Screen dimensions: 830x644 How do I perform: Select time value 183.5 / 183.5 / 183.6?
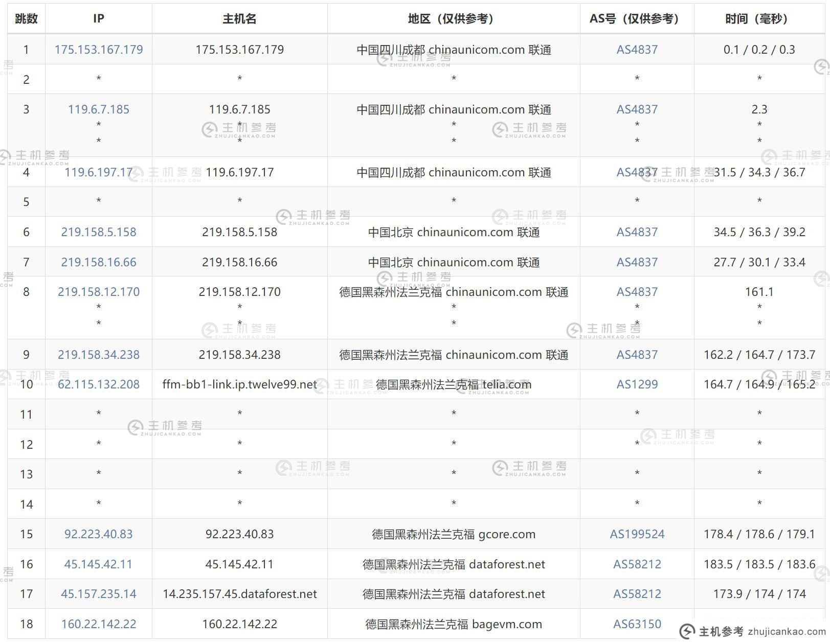tap(759, 564)
